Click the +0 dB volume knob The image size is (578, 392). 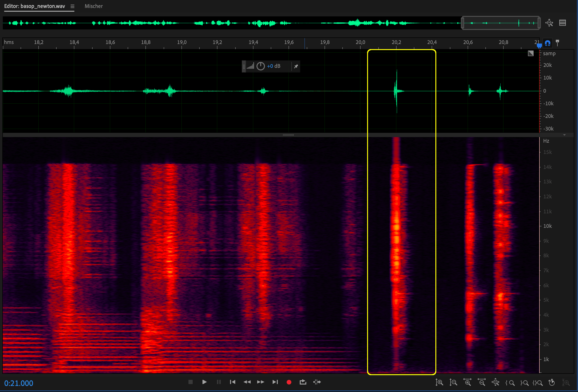[260, 66]
